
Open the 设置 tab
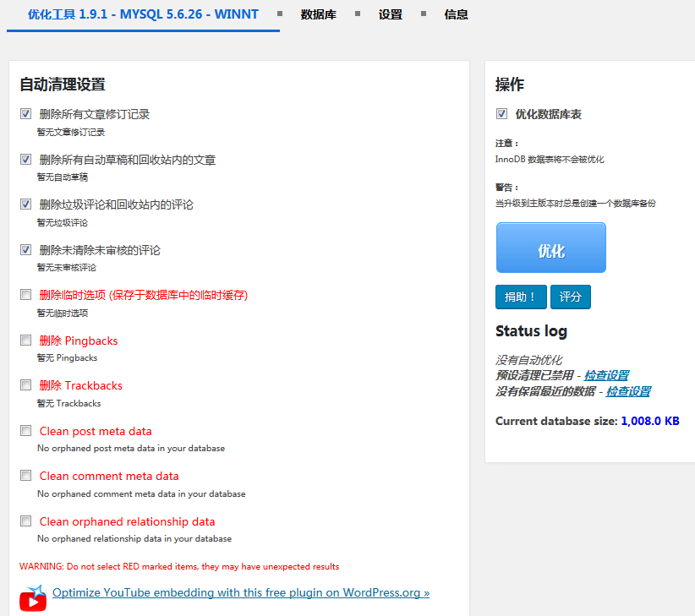[391, 14]
